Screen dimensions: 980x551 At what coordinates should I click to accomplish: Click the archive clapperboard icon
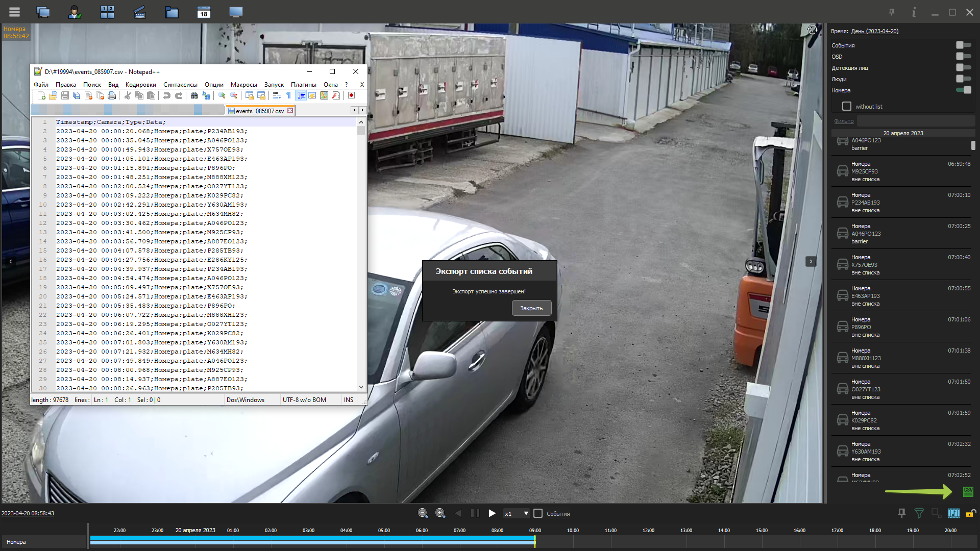(x=139, y=12)
